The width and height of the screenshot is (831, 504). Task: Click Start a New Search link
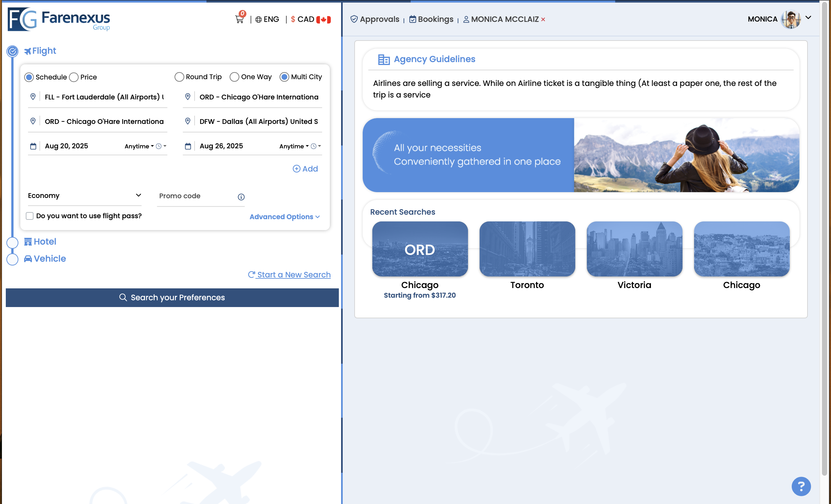pos(289,275)
